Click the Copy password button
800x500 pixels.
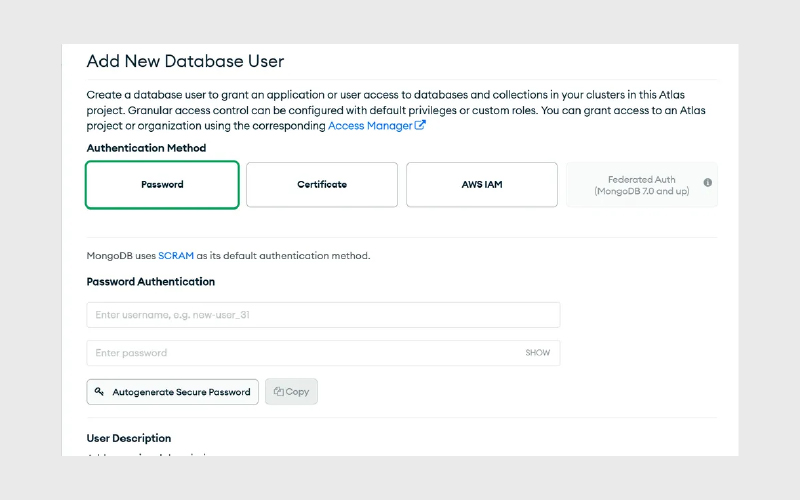pyautogui.click(x=291, y=392)
